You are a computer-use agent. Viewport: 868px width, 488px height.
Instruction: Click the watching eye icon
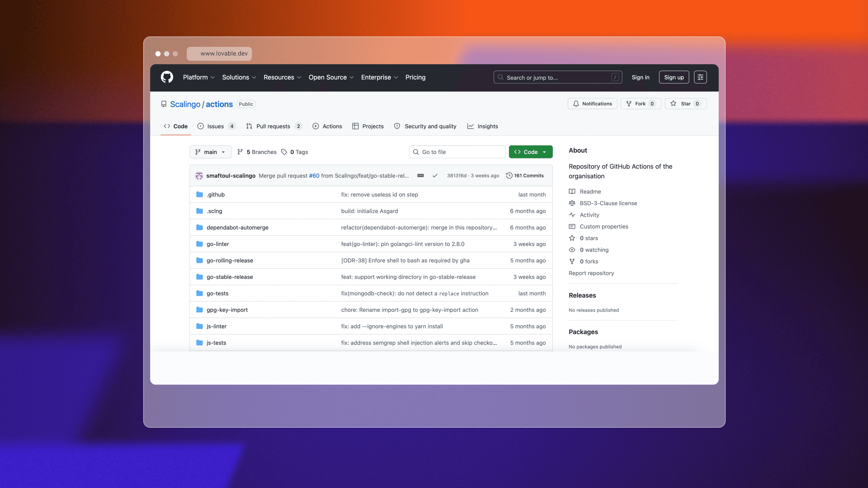click(572, 250)
